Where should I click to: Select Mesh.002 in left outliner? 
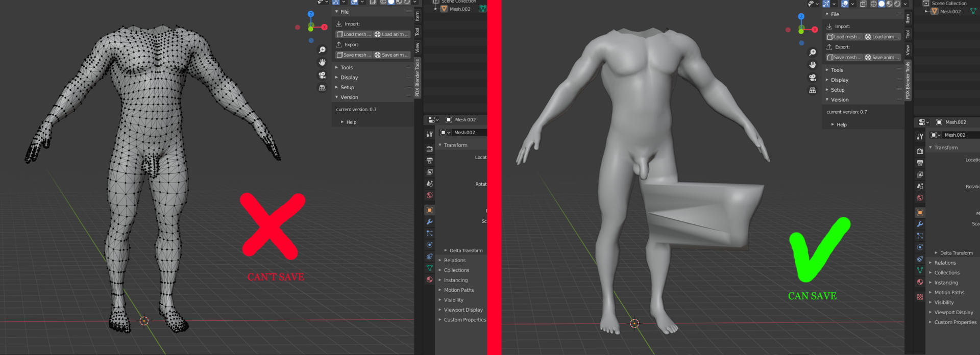[x=460, y=9]
